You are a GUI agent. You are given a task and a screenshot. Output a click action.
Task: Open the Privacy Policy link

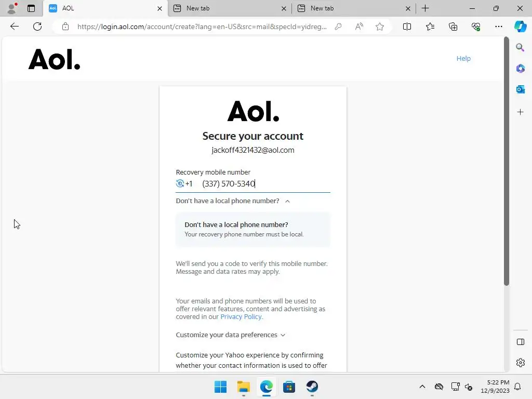pyautogui.click(x=241, y=316)
